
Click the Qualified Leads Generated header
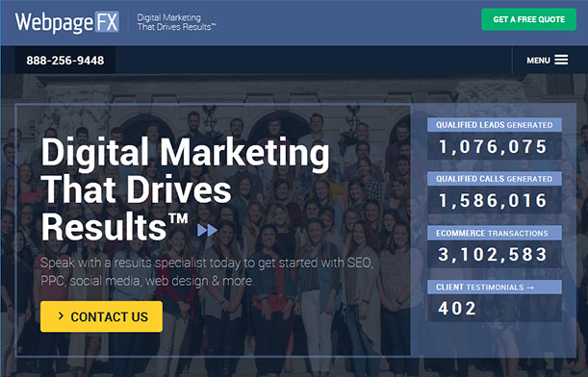click(495, 125)
